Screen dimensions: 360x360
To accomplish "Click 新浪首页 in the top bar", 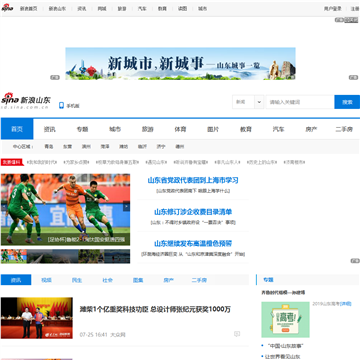I will pyautogui.click(x=29, y=9).
